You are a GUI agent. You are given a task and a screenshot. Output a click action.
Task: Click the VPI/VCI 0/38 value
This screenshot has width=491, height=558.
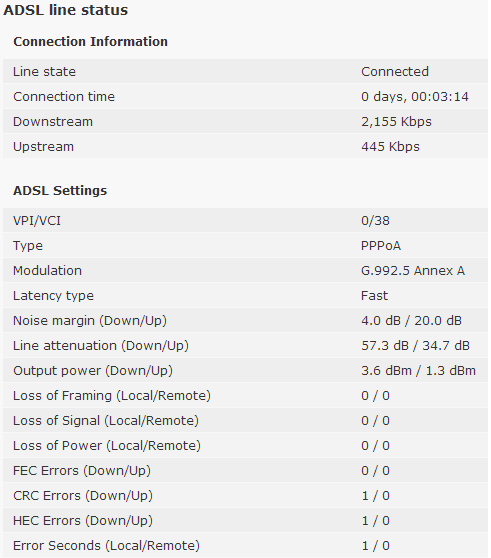point(375,221)
